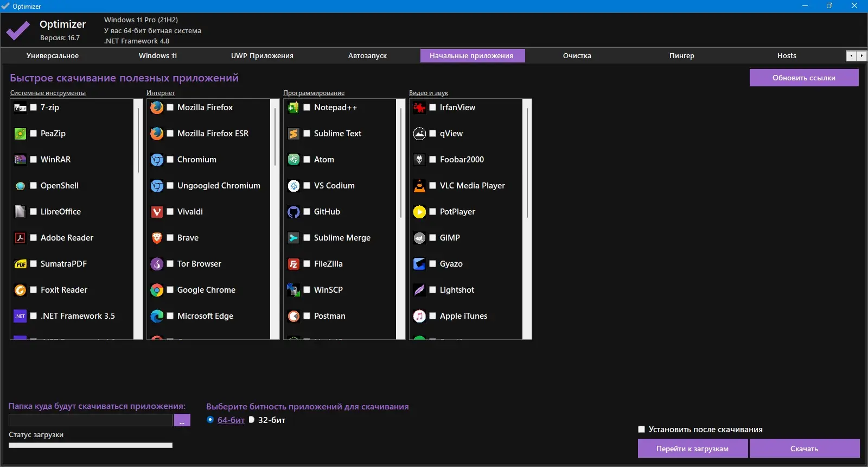Check the Atom editor checkbox

pyautogui.click(x=307, y=160)
